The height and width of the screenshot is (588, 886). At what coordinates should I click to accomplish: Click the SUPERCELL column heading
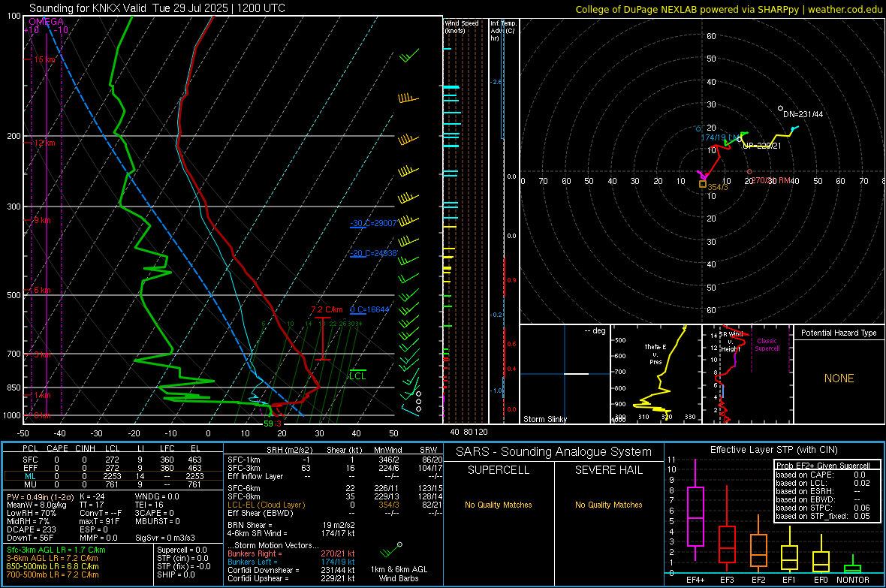tap(499, 470)
